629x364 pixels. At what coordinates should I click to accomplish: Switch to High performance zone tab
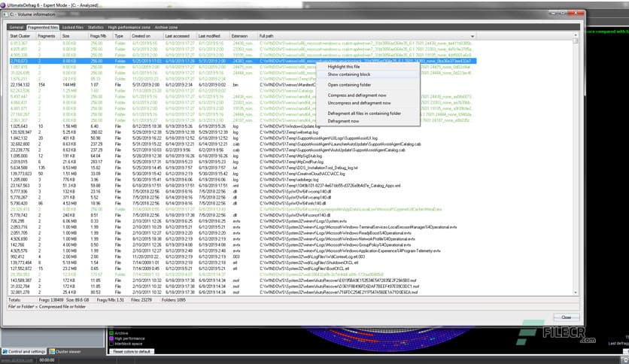click(x=129, y=27)
